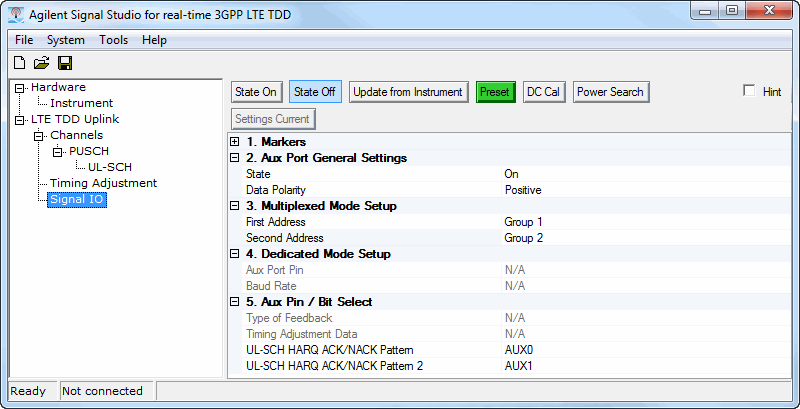800x409 pixels.
Task: Select the UL-SCH tree item
Action: click(110, 167)
